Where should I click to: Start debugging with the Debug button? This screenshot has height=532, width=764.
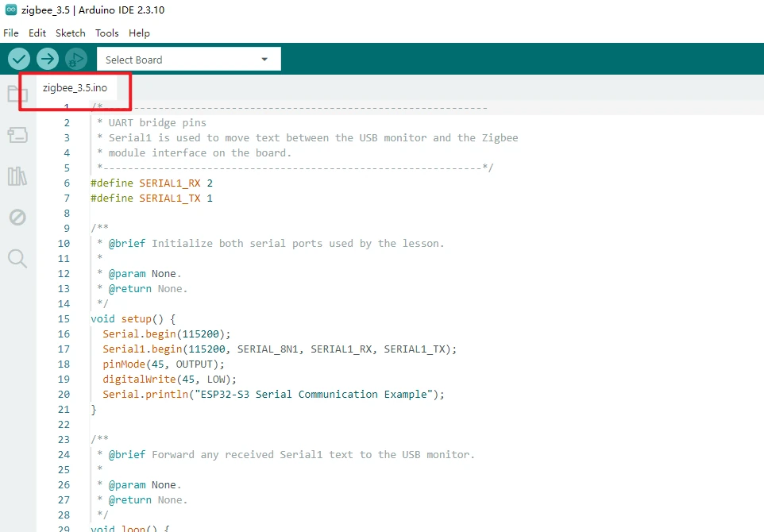pos(76,60)
